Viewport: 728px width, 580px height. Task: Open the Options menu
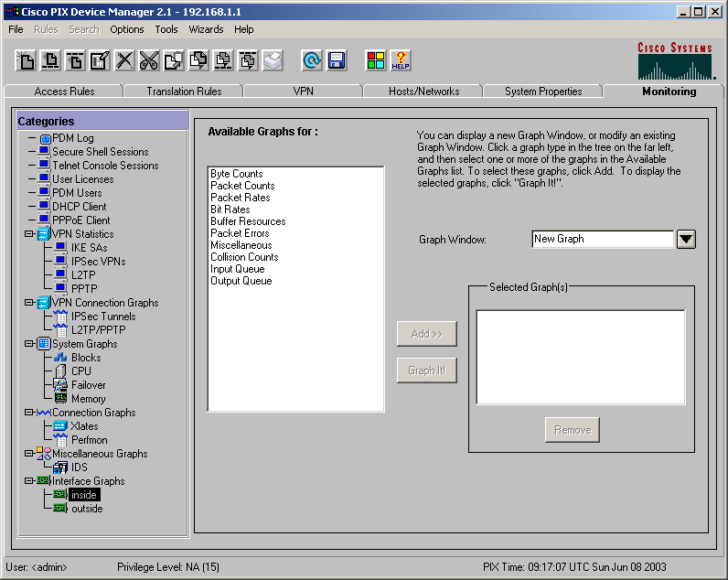pyautogui.click(x=127, y=29)
